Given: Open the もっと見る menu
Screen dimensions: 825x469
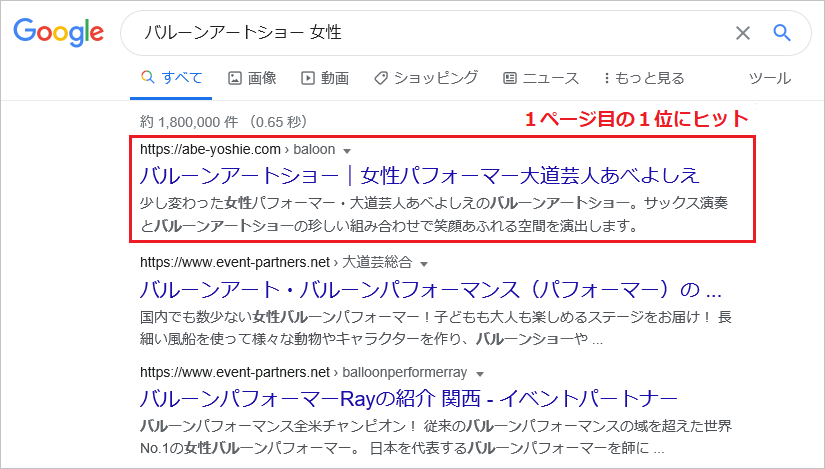Looking at the screenshot, I should pos(644,78).
